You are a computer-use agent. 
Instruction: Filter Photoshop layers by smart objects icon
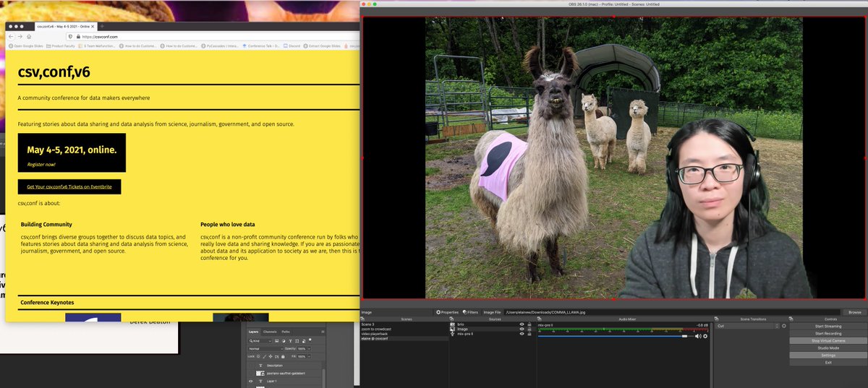(x=304, y=341)
